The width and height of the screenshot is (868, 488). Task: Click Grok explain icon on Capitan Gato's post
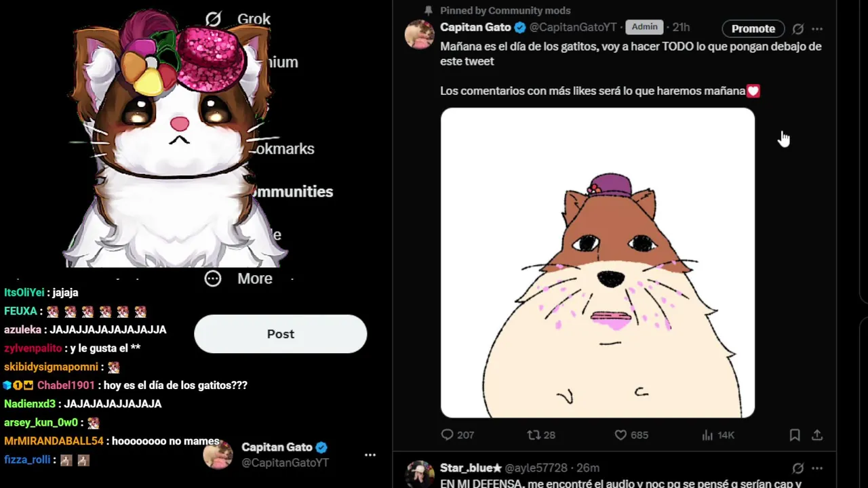click(x=798, y=29)
